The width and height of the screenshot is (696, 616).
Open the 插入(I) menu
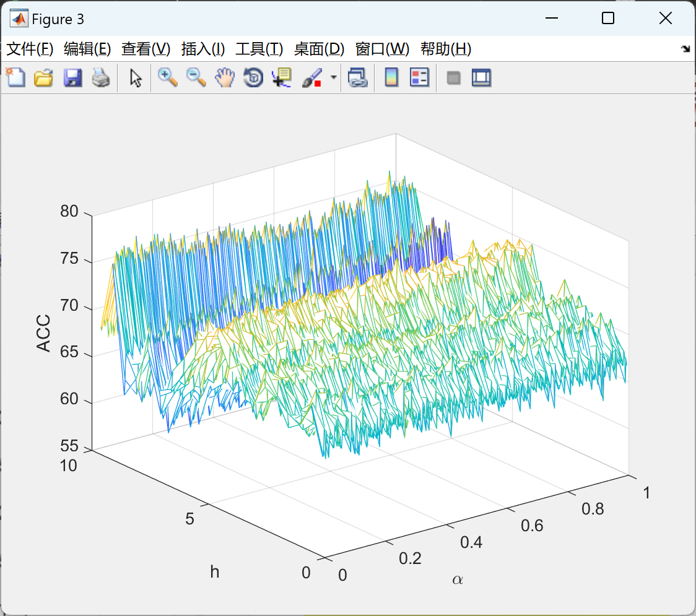pyautogui.click(x=203, y=49)
